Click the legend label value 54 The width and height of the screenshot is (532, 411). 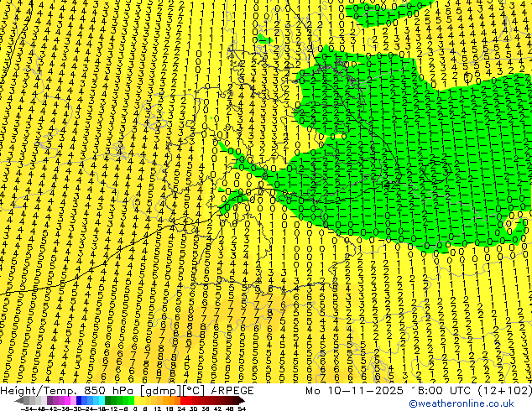click(x=242, y=409)
